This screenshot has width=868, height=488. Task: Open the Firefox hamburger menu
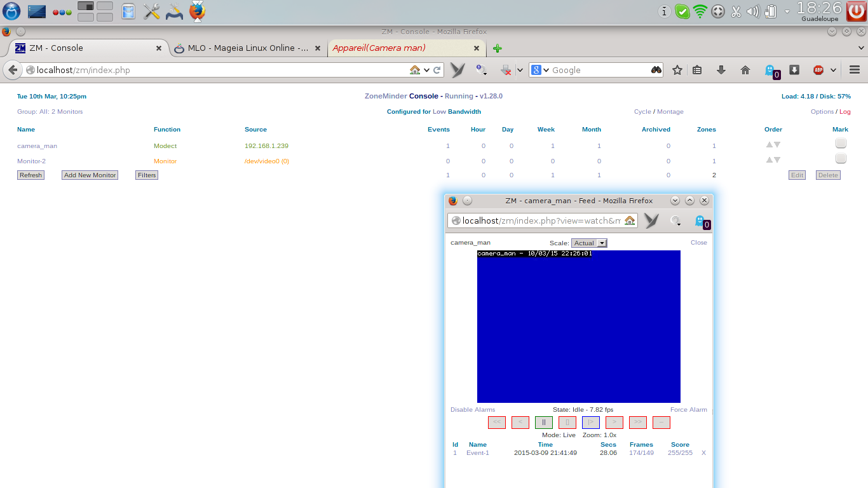(x=855, y=70)
